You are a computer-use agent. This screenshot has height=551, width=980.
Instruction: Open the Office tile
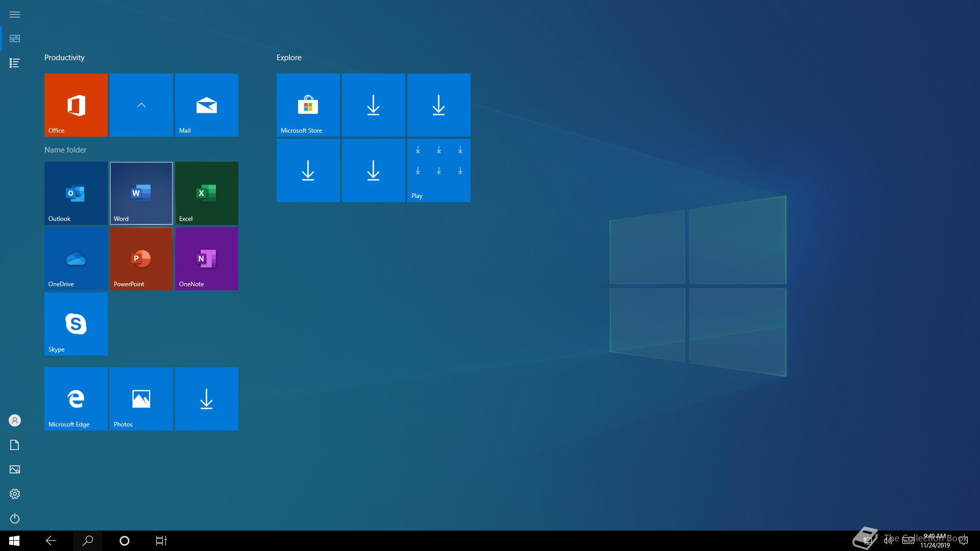pos(76,105)
